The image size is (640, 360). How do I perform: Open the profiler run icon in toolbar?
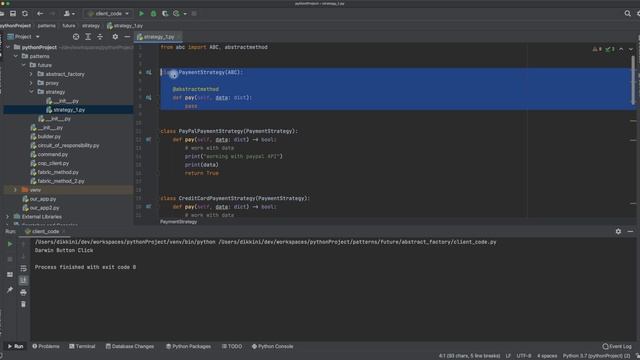(176, 13)
